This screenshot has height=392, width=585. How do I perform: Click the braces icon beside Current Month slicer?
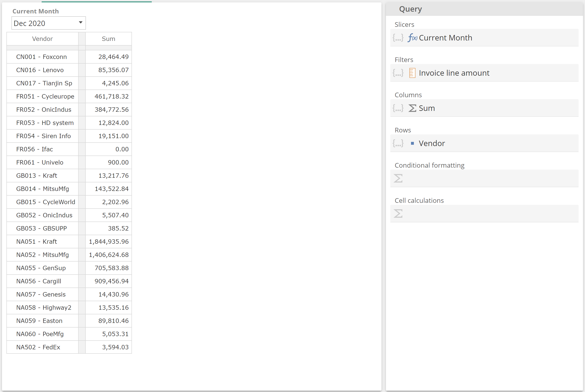pos(398,38)
